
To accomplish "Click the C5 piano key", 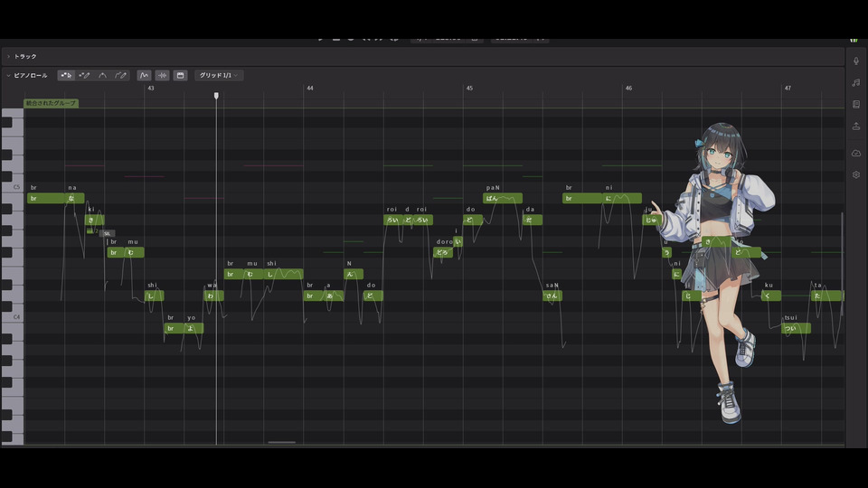I will pos(12,188).
